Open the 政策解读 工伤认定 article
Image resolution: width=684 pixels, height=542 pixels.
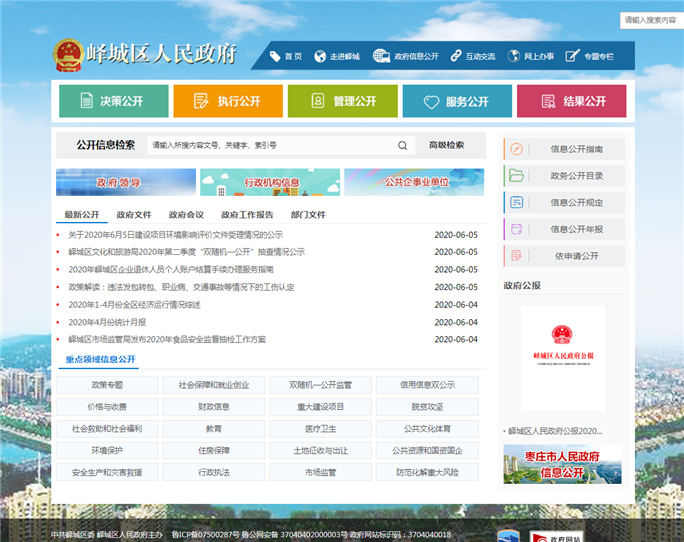click(181, 287)
